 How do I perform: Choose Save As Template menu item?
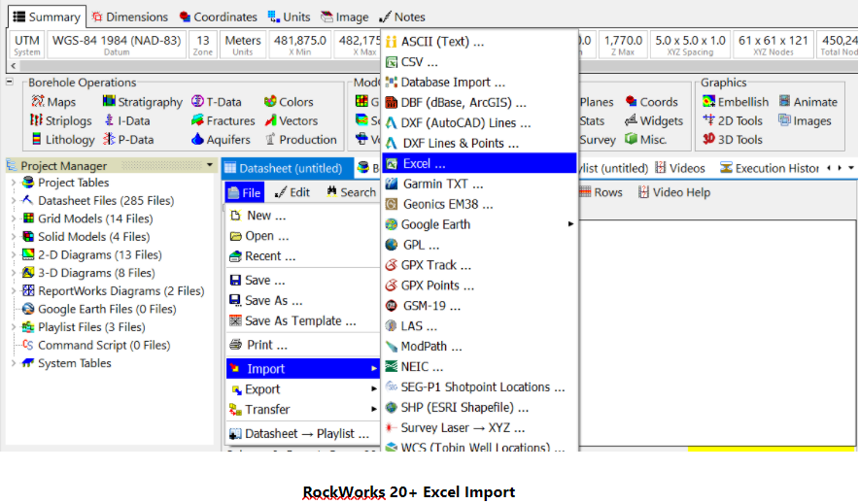coord(302,320)
